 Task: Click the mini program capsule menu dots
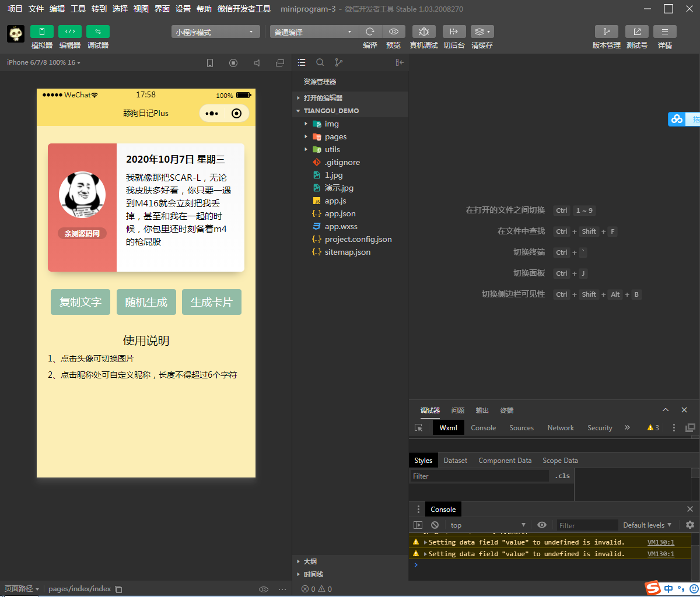coord(212,114)
